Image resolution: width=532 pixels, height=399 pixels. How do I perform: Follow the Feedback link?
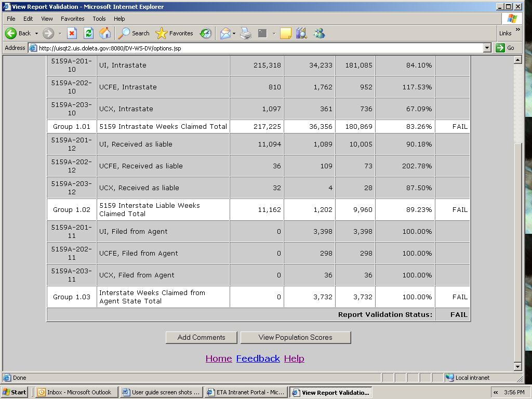tap(258, 358)
